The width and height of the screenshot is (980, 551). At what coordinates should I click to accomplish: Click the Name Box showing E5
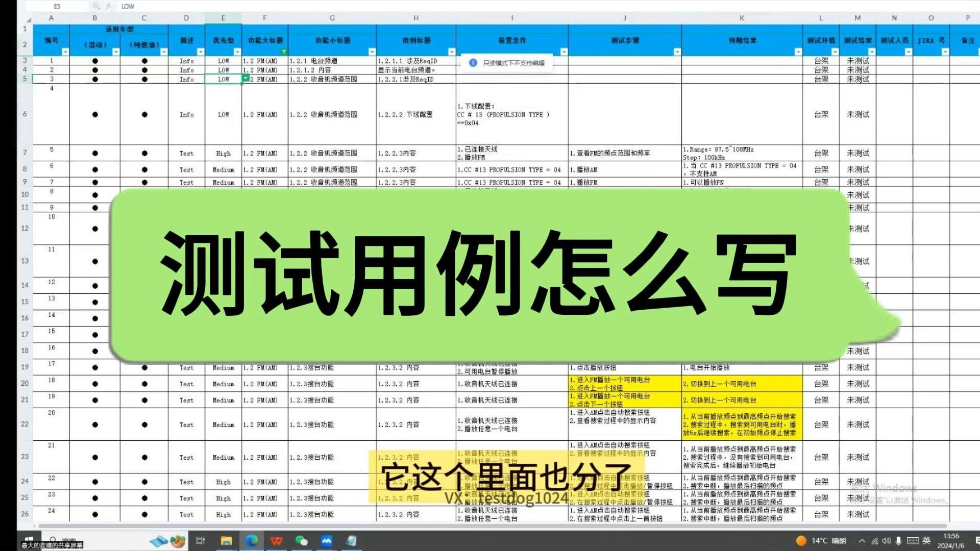[56, 6]
